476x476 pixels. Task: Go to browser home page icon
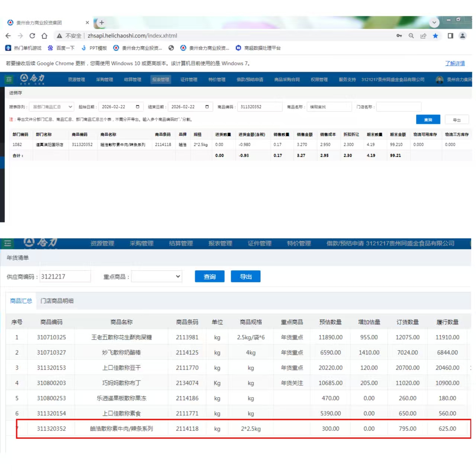coord(44,36)
